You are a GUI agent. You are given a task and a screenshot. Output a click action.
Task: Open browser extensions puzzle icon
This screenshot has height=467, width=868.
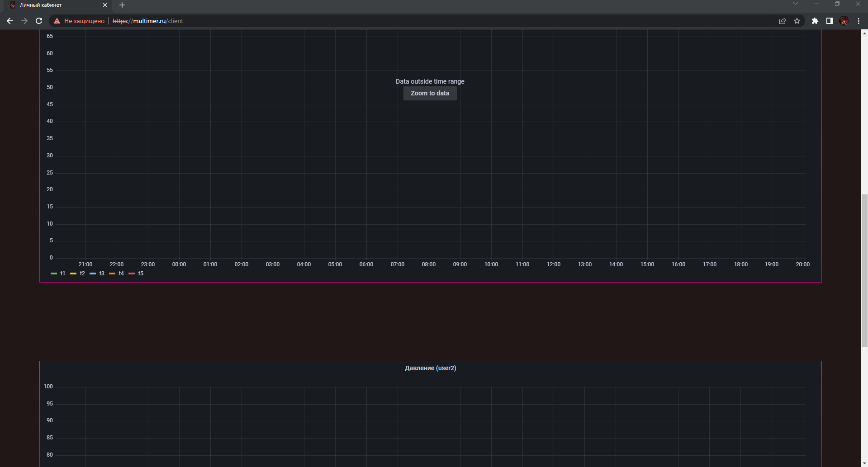click(x=815, y=21)
